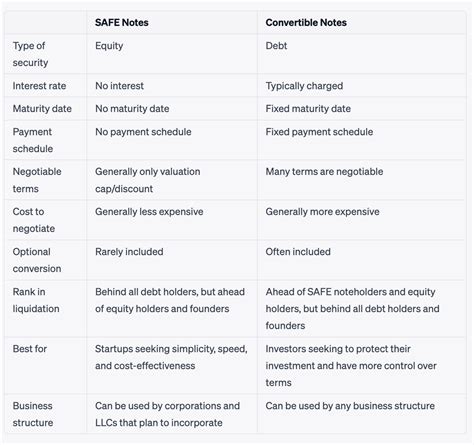Click the Generally less expensive cell
The height and width of the screenshot is (445, 474).
tap(149, 212)
